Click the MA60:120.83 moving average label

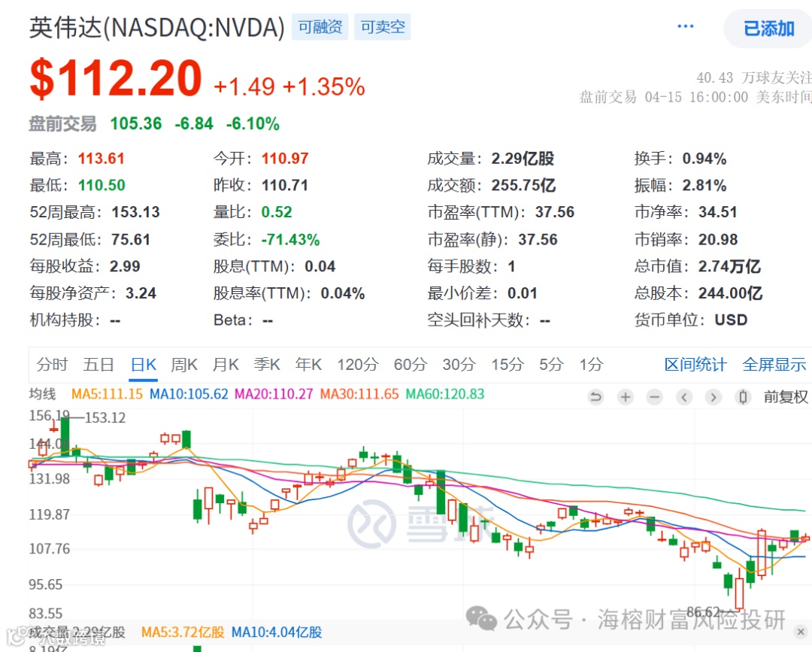[x=445, y=394]
